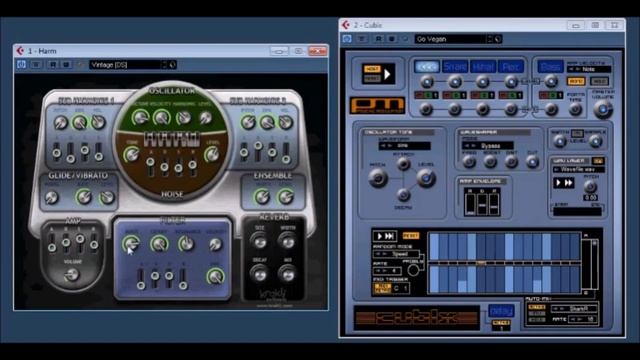640x360 pixels.
Task: Click Read automation button in Cubix toolbar
Action: point(378,39)
